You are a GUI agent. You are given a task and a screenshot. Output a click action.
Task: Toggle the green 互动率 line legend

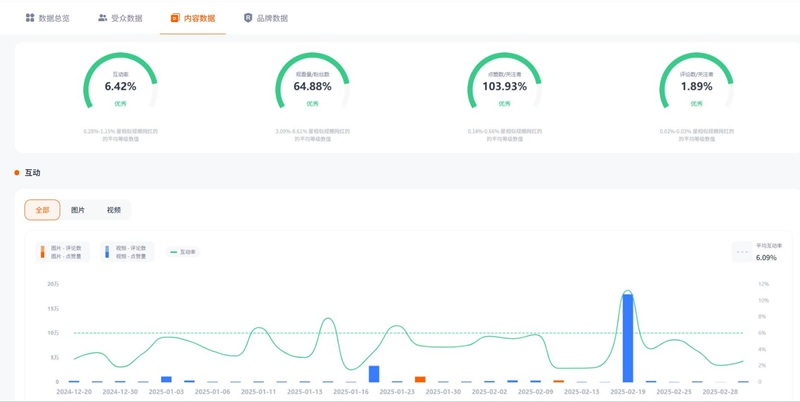tap(183, 252)
